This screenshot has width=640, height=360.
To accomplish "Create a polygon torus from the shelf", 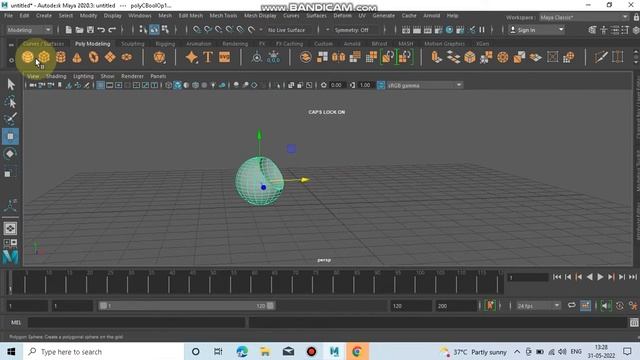I will coord(93,57).
